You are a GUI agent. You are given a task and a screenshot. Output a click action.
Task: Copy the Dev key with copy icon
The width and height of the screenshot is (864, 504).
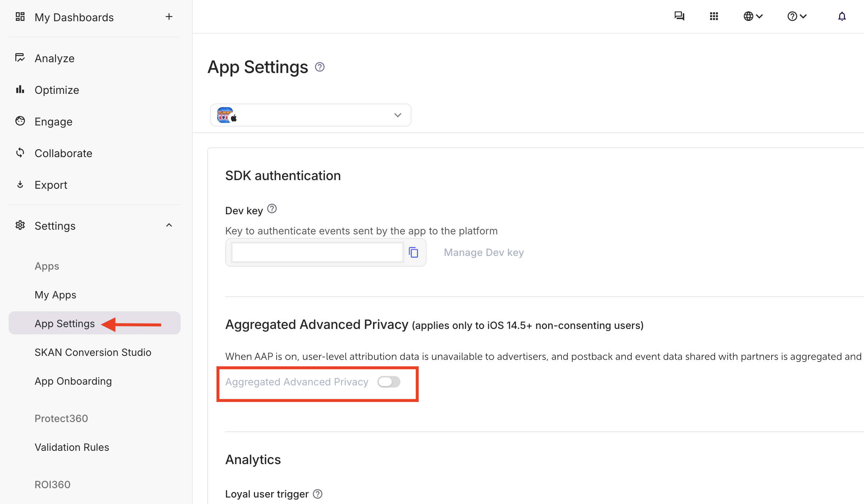pyautogui.click(x=414, y=252)
